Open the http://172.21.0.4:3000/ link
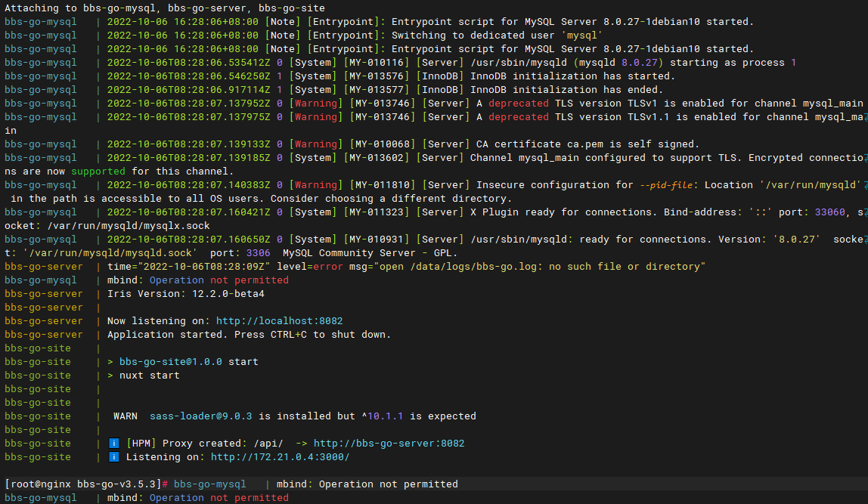 click(280, 457)
